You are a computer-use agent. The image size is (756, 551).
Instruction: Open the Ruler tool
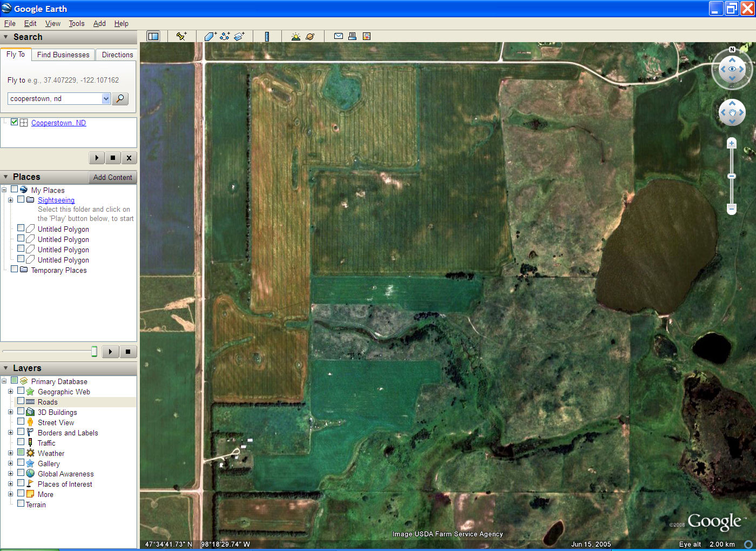(x=267, y=36)
